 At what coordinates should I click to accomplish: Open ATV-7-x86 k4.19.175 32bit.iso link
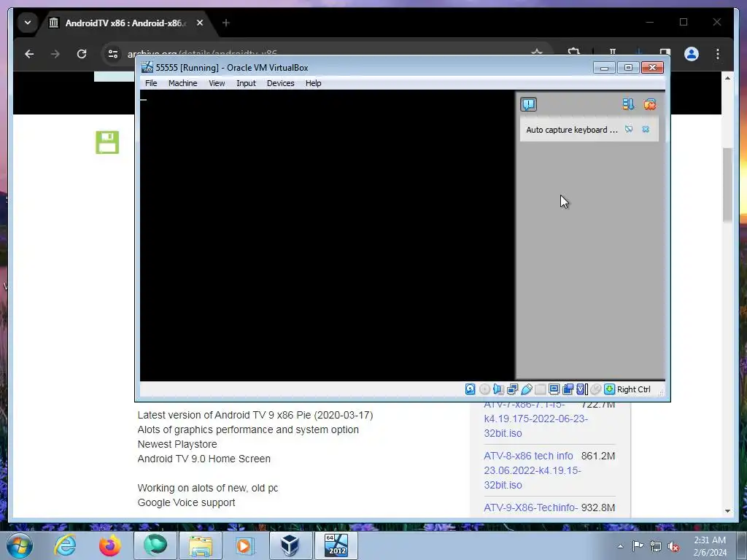(x=536, y=419)
